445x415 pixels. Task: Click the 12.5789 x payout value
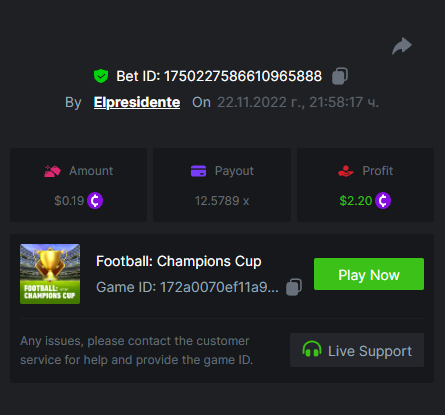coord(222,201)
